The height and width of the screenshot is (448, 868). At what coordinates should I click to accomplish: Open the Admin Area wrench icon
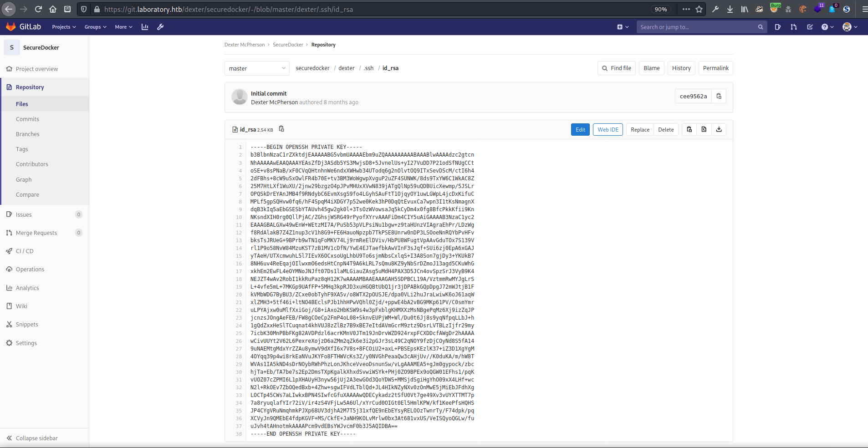pos(160,27)
